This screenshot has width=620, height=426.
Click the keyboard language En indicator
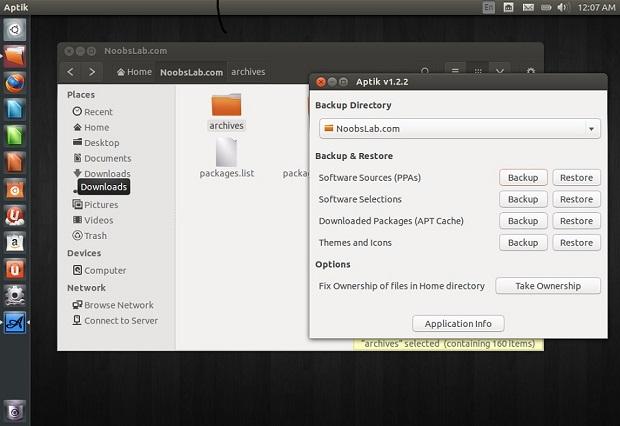tap(489, 7)
